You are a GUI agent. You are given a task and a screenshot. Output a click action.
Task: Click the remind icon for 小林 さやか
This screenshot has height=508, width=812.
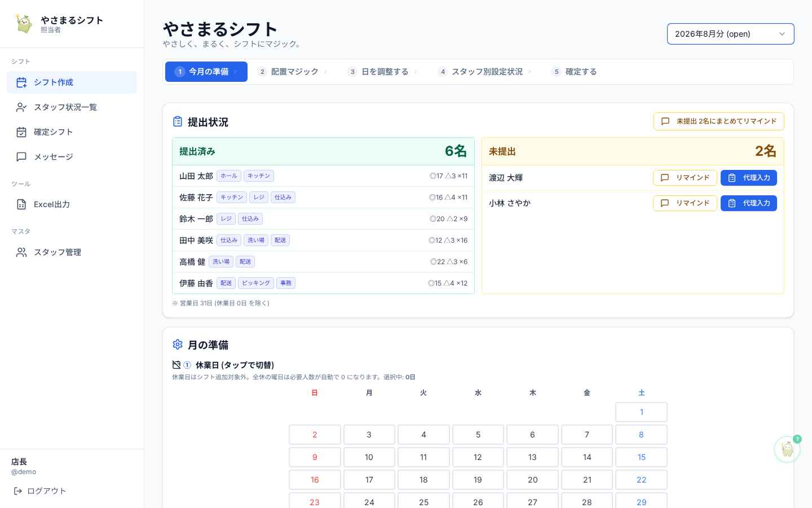coord(665,203)
